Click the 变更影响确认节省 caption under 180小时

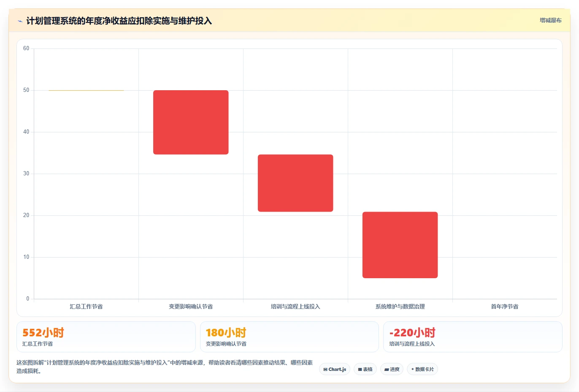click(226, 344)
